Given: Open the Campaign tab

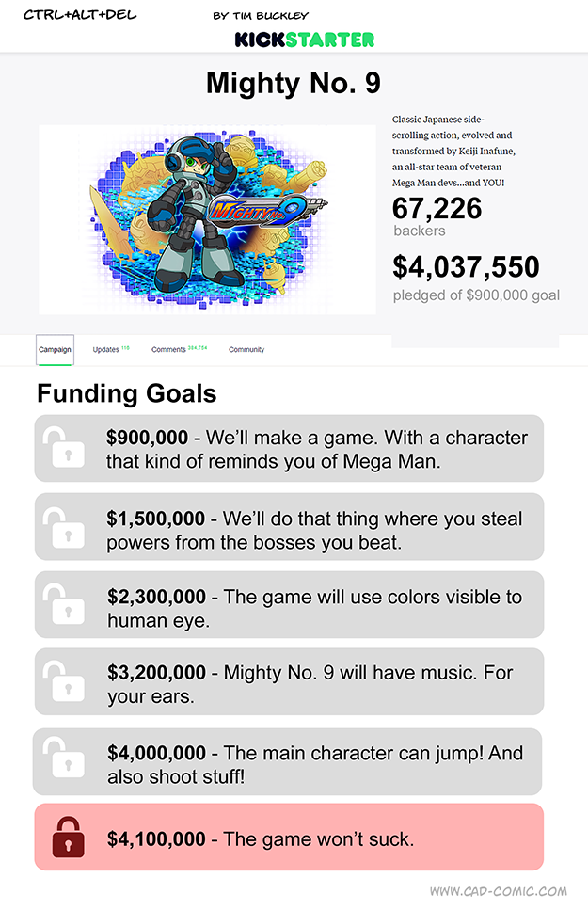Looking at the screenshot, I should click(x=55, y=349).
